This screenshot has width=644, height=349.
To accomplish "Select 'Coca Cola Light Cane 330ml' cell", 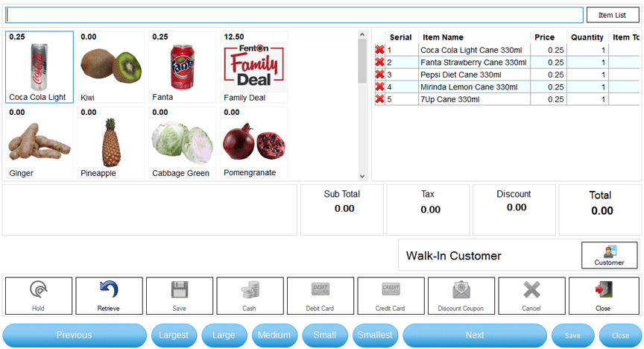I will [474, 50].
